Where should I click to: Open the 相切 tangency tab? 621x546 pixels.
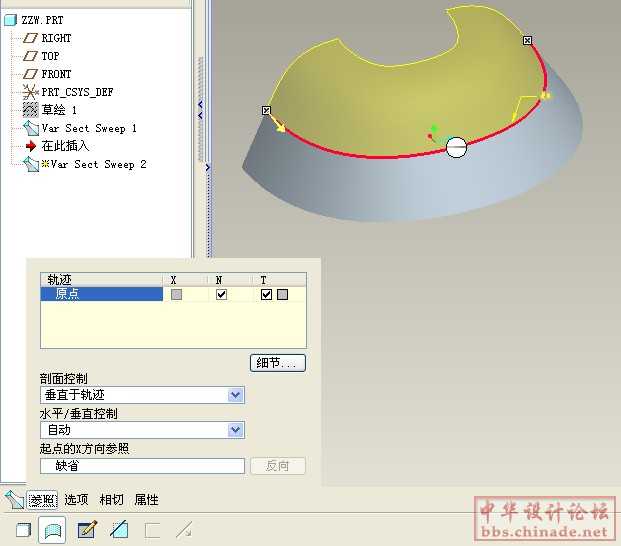click(111, 500)
